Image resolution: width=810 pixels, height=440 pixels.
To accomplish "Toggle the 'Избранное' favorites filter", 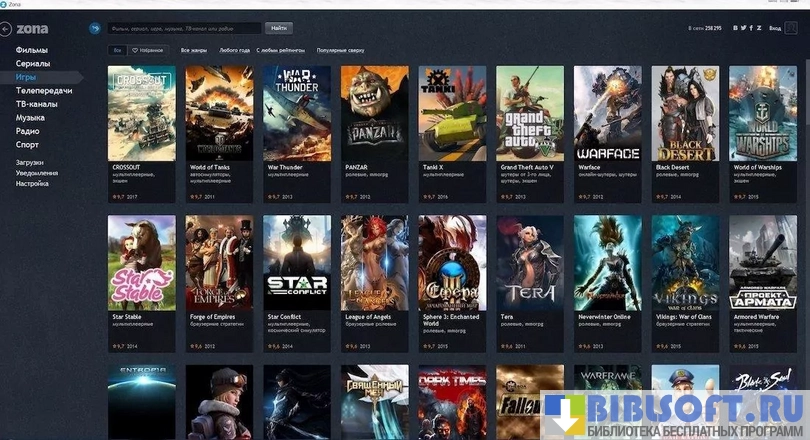I will (x=148, y=49).
